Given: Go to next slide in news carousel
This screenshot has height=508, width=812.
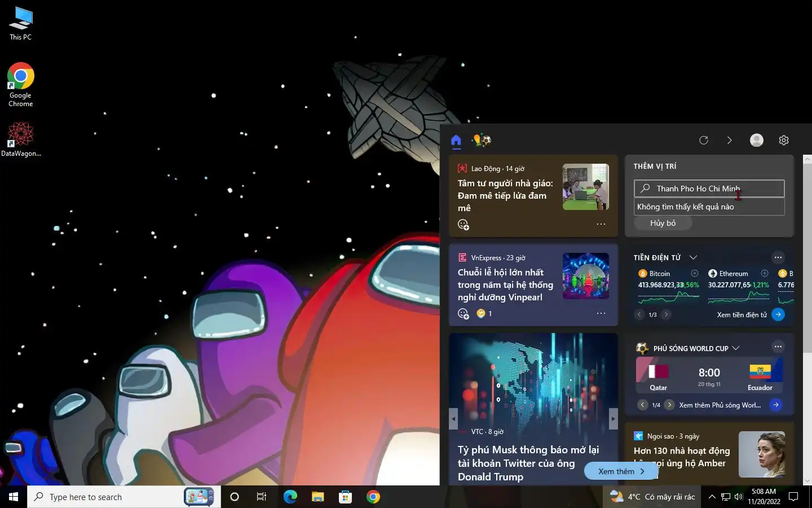Looking at the screenshot, I should pos(613,419).
